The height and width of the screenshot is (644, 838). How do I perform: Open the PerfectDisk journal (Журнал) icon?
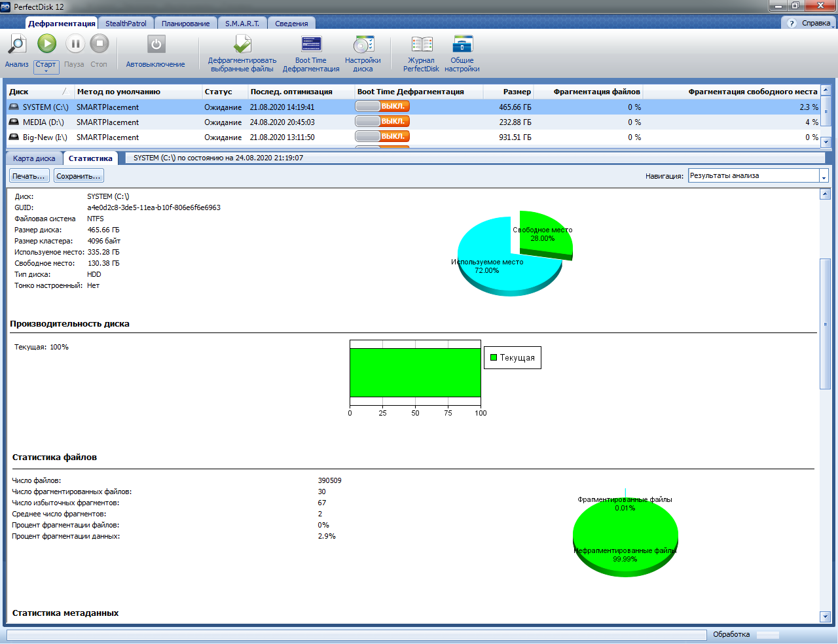pyautogui.click(x=421, y=45)
